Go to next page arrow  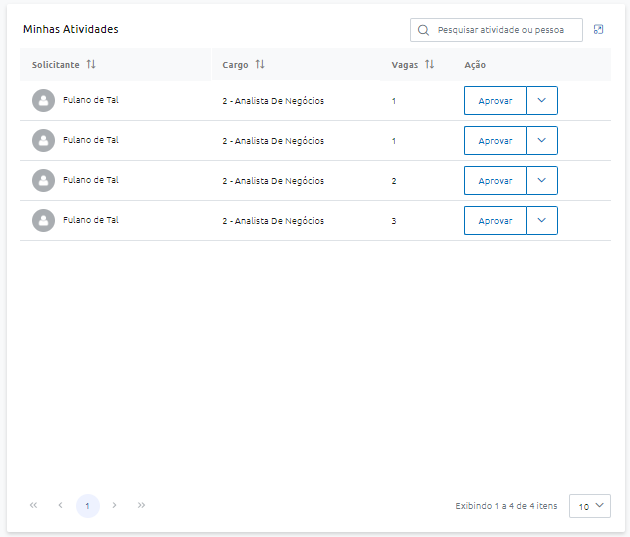pos(114,506)
